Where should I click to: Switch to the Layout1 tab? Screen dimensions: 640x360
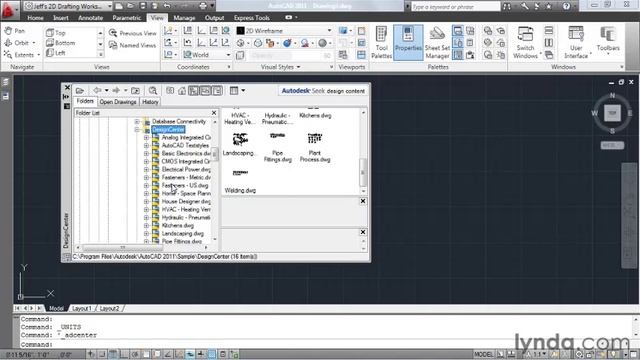tap(82, 308)
